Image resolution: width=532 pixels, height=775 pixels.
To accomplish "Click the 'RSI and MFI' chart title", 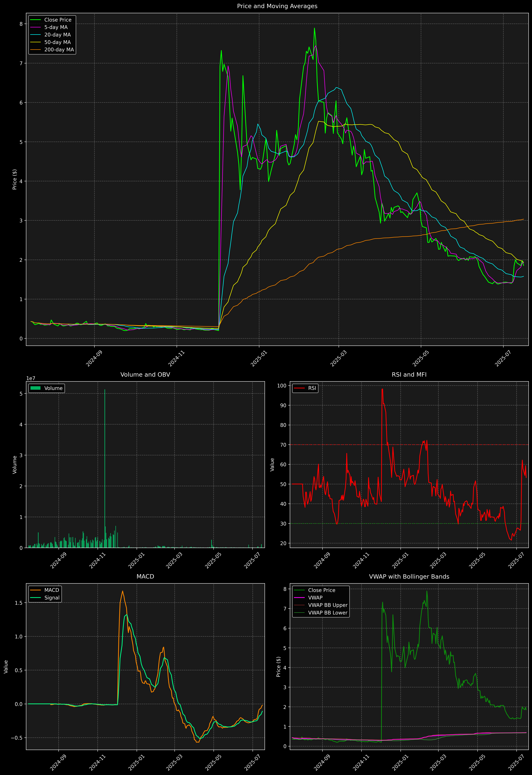I will (x=409, y=374).
